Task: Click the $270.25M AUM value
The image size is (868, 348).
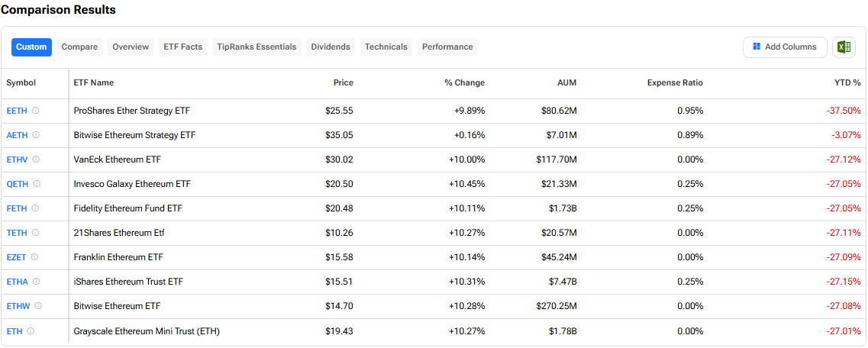Action: [557, 306]
